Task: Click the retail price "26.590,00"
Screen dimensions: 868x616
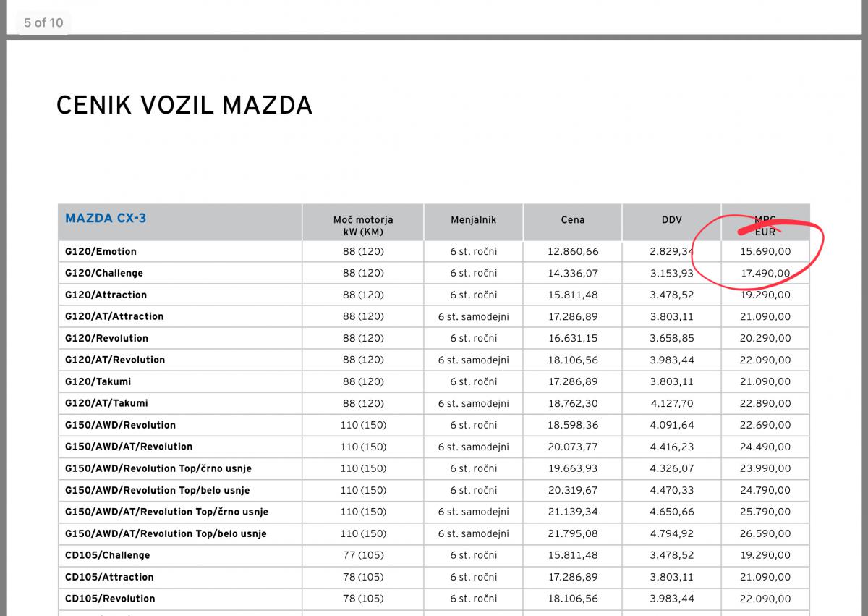Action: point(765,533)
